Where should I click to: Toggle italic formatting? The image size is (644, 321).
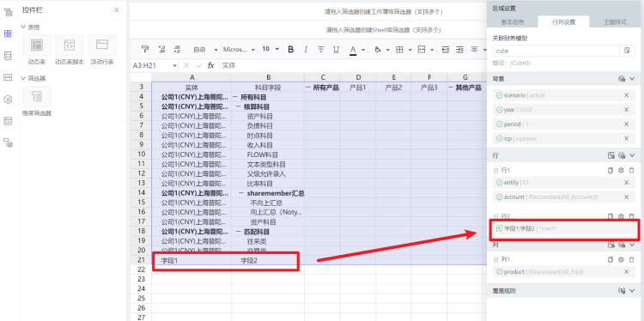pyautogui.click(x=306, y=49)
